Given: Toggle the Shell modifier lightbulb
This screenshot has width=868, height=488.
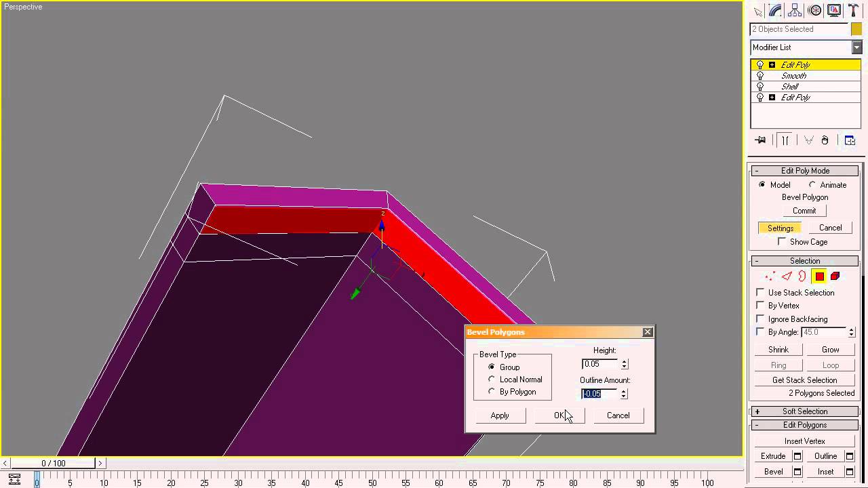Looking at the screenshot, I should 760,87.
